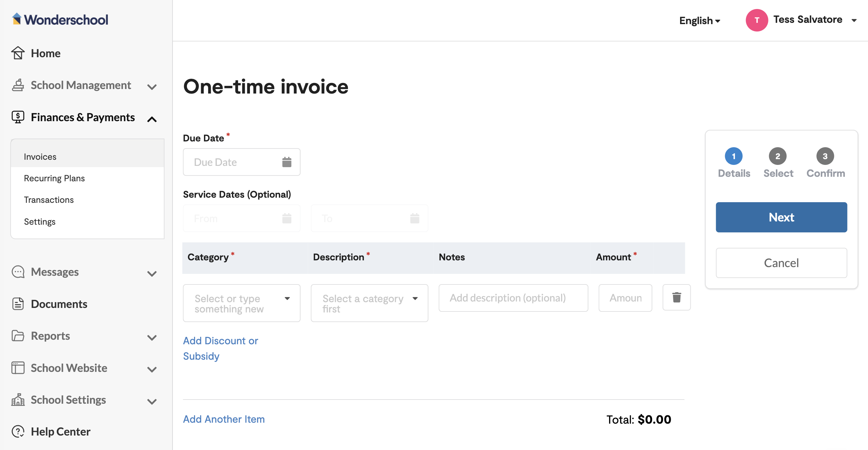Click the Notes column header

coord(452,257)
